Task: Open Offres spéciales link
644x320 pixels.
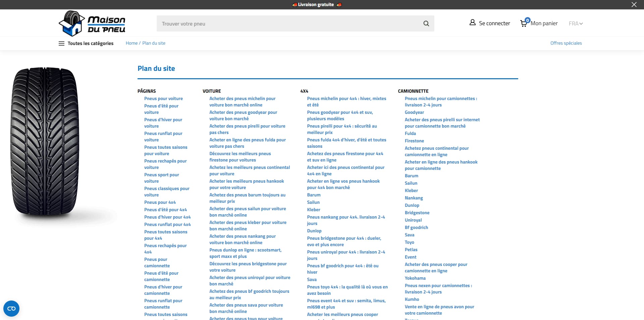Action: coord(566,43)
